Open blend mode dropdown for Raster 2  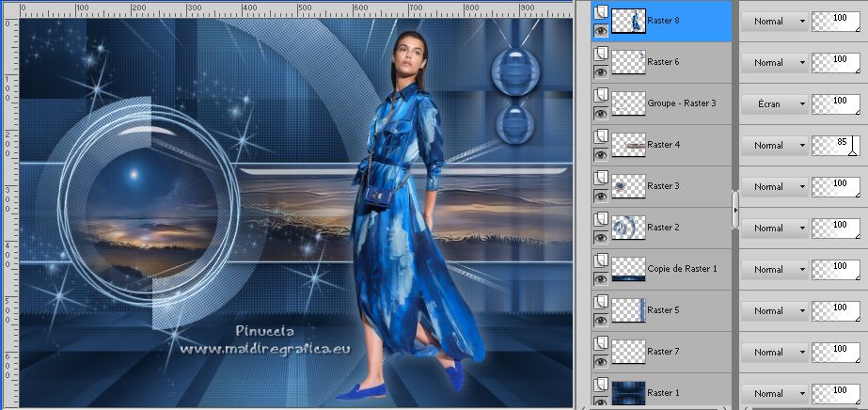click(774, 229)
